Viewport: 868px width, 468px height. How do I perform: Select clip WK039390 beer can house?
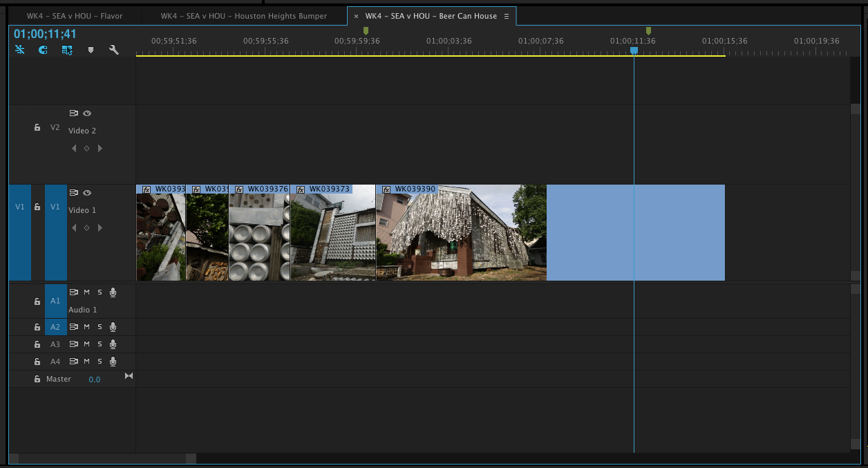click(x=461, y=232)
